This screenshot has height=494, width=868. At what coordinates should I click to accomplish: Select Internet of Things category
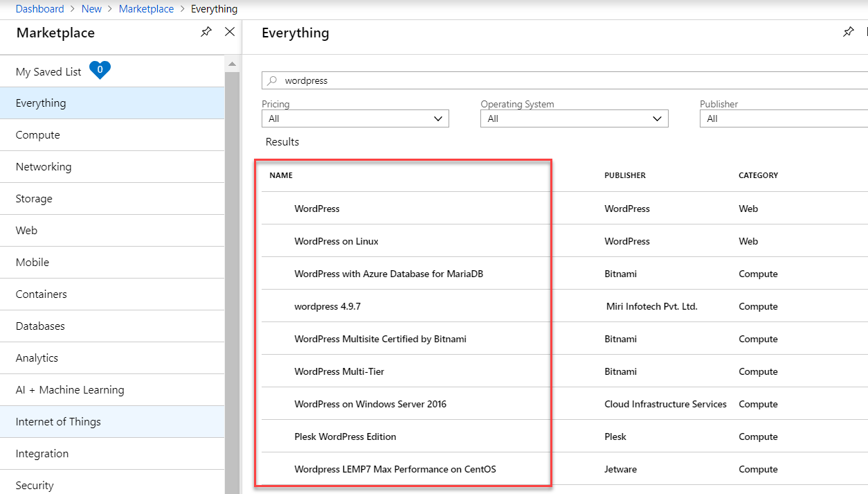tap(112, 422)
